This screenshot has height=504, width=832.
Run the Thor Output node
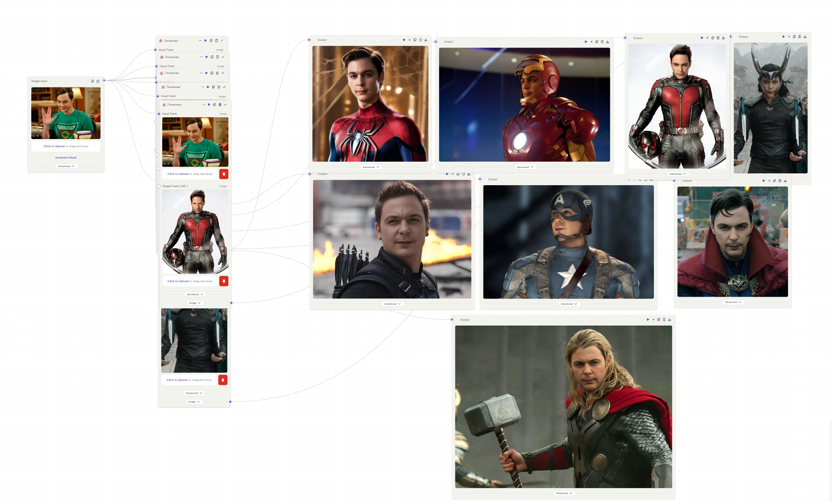click(x=648, y=320)
